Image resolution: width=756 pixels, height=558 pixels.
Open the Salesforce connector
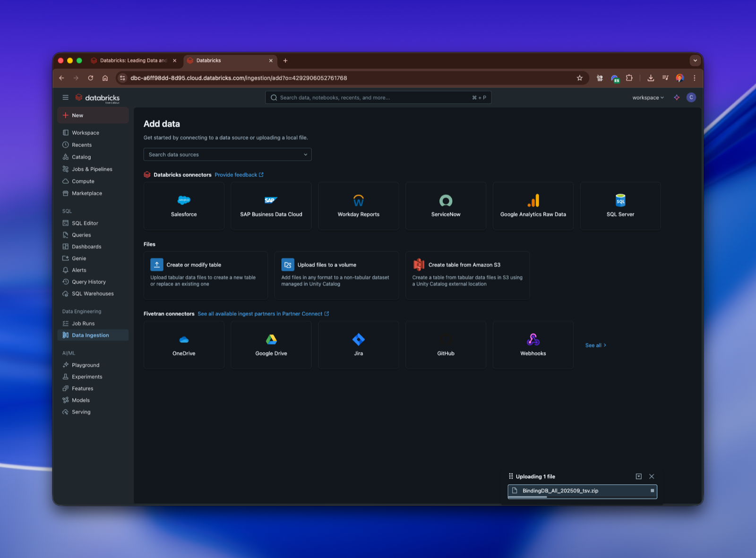pyautogui.click(x=183, y=206)
